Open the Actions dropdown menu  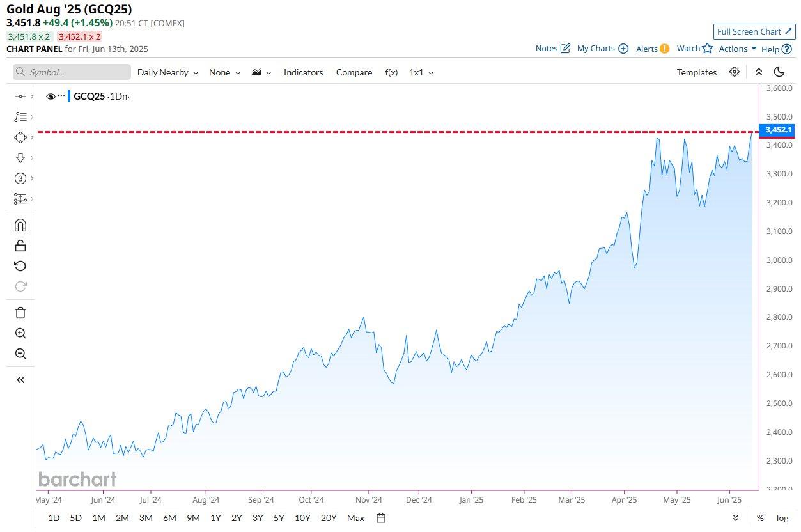738,49
